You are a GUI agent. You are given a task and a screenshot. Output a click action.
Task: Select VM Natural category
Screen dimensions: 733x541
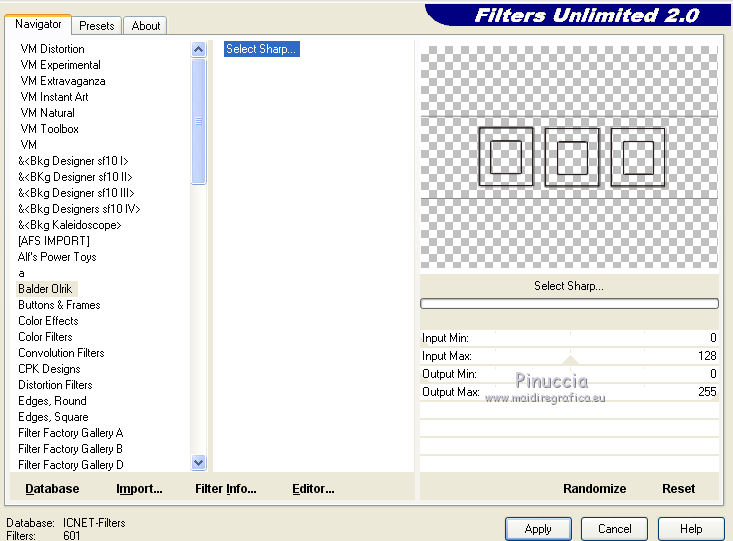click(x=47, y=113)
